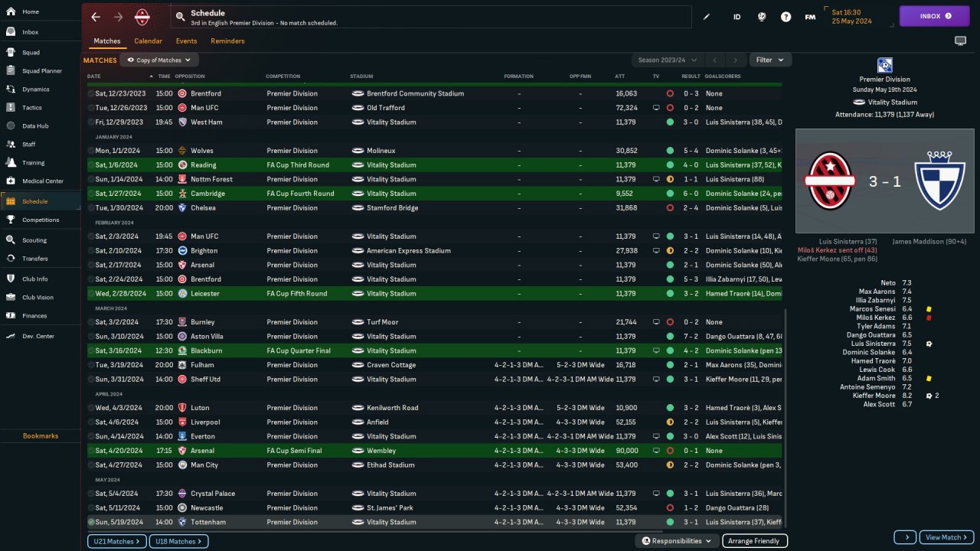Image resolution: width=980 pixels, height=551 pixels.
Task: Open the ID button in the top bar
Action: pos(737,17)
